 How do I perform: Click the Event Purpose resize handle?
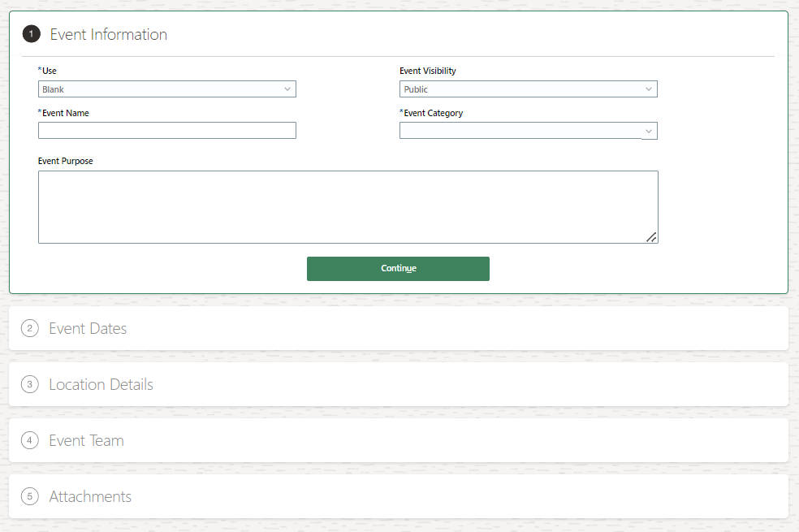[x=651, y=237]
